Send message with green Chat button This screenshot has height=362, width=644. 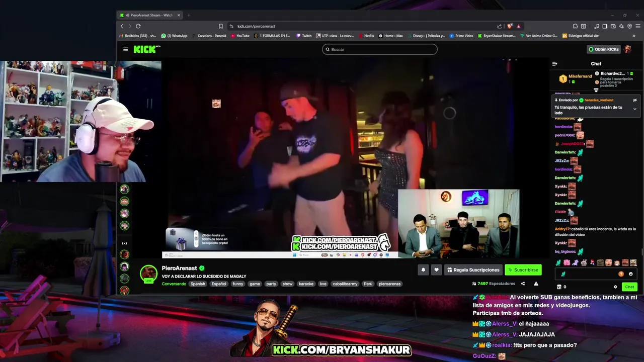[x=629, y=287]
